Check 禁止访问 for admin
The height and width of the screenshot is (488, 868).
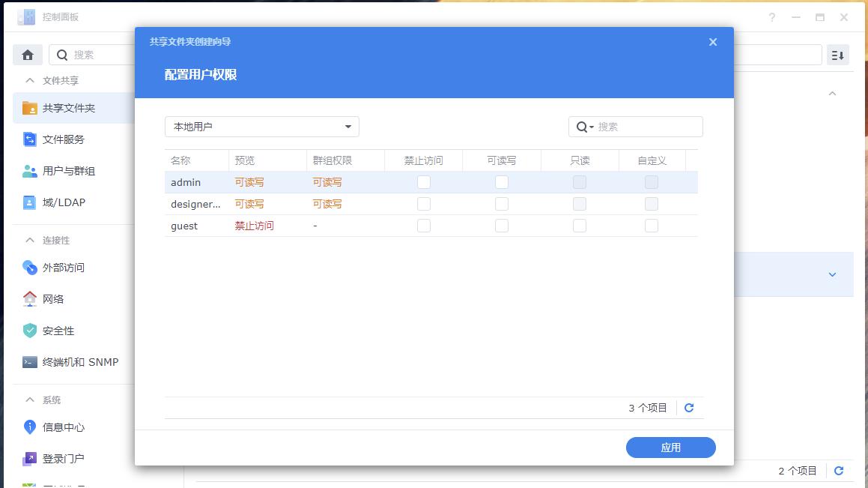pyautogui.click(x=424, y=181)
